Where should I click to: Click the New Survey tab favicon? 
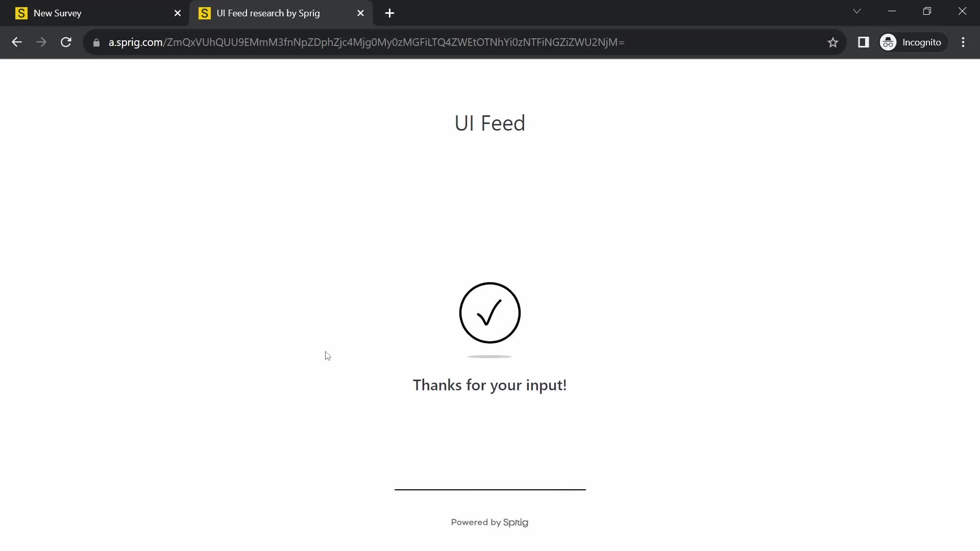point(21,13)
